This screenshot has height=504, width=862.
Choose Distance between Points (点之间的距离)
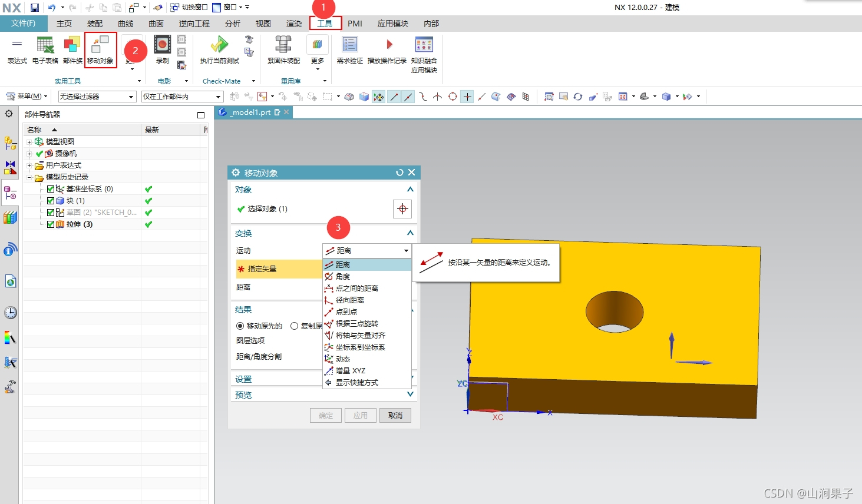(367, 289)
